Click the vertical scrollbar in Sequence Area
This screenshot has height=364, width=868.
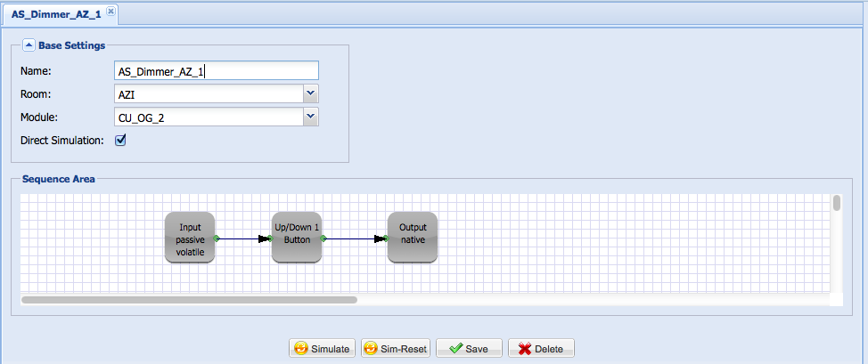tap(837, 203)
